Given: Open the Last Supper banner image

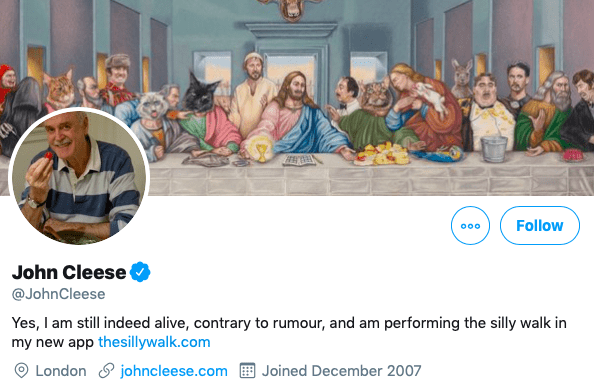Looking at the screenshot, I should (x=297, y=98).
